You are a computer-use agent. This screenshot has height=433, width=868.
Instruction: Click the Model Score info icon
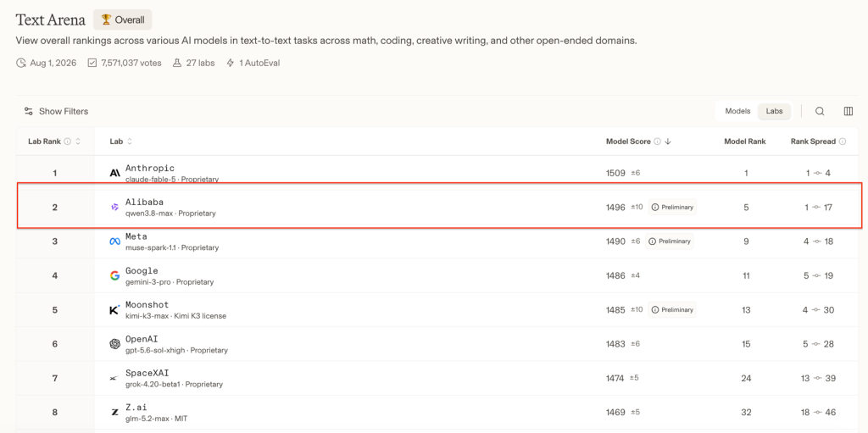click(657, 142)
